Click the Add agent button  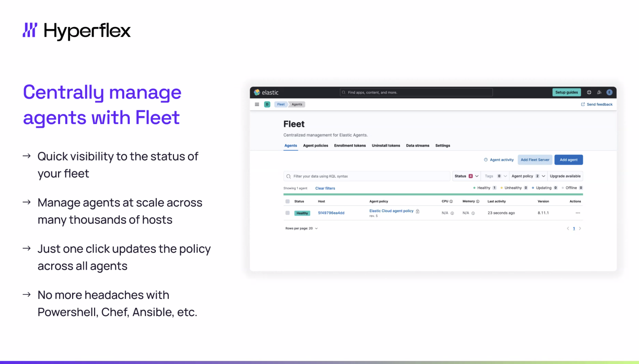(569, 160)
